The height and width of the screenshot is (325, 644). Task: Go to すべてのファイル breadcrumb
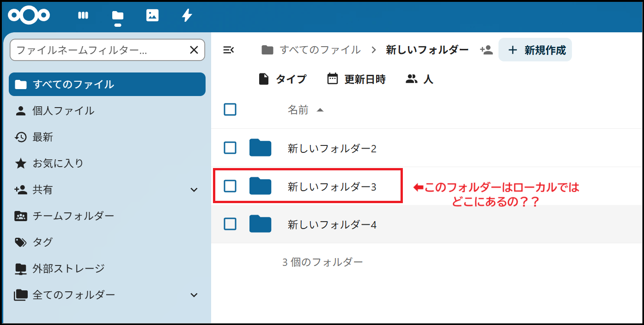311,50
